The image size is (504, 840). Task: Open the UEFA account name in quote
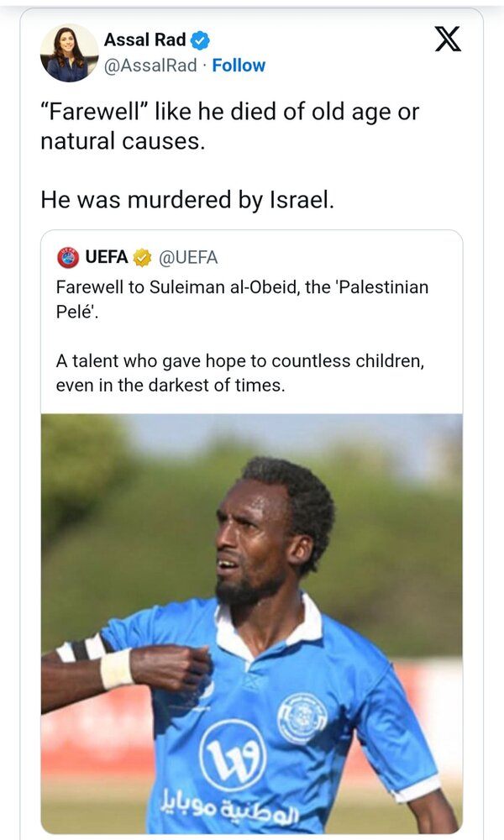point(107,257)
